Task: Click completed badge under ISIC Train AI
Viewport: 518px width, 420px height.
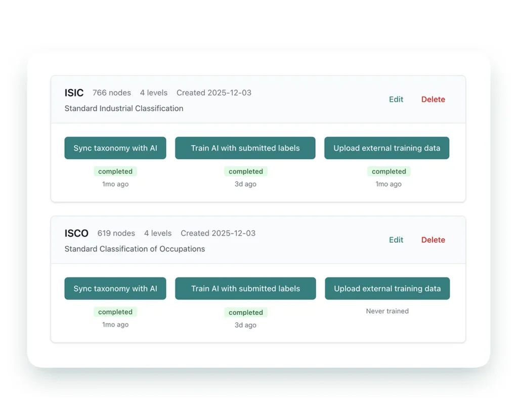Action: coord(245,172)
